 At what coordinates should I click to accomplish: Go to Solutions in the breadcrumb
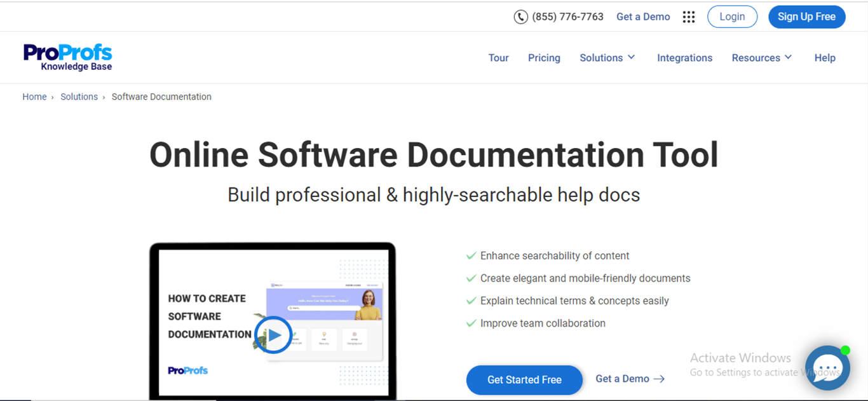click(79, 97)
